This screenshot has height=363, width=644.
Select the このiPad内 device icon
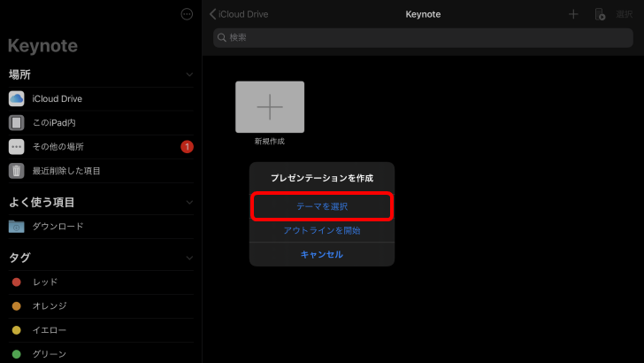pos(17,122)
